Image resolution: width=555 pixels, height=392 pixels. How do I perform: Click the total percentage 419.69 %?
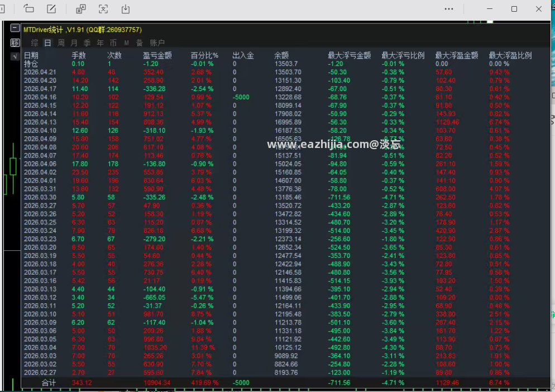[204, 383]
